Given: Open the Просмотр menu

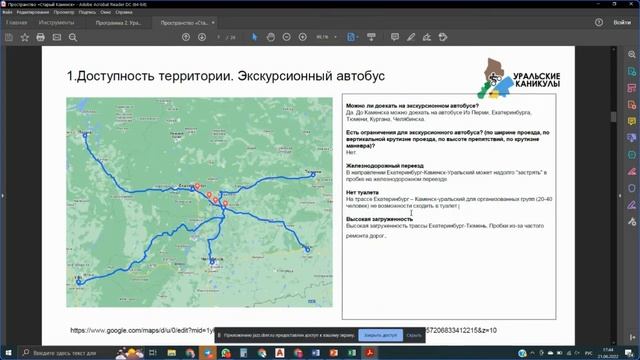Looking at the screenshot, I should pos(64,12).
